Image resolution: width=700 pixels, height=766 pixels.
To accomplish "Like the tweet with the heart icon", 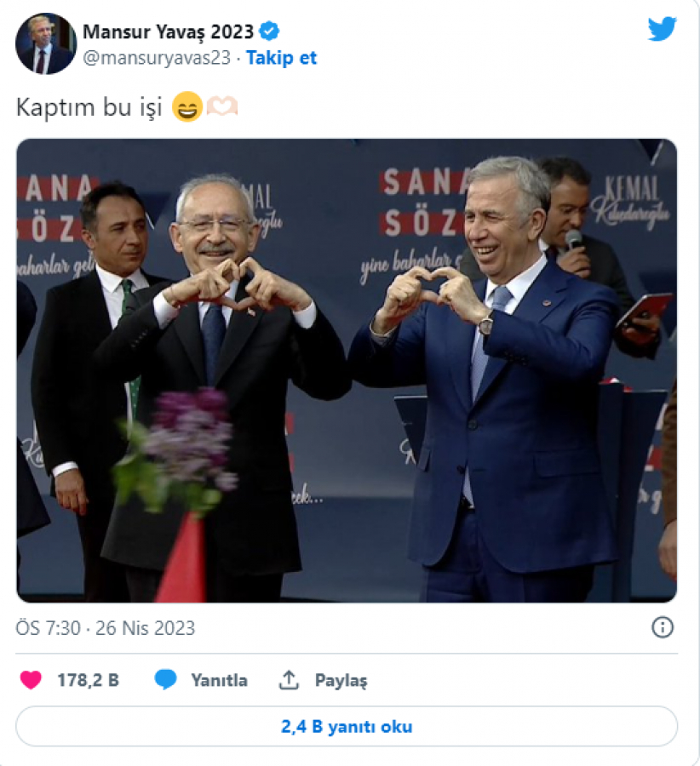I will [31, 680].
